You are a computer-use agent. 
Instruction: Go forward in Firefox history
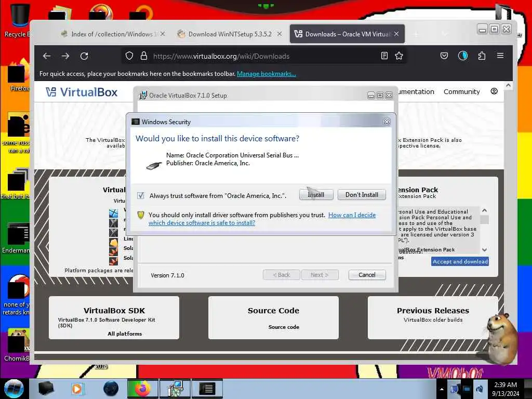click(65, 56)
